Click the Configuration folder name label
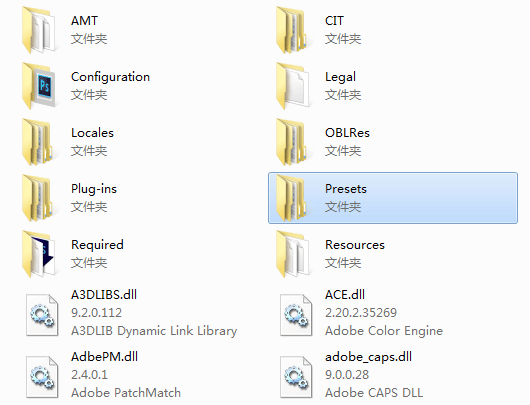This screenshot has width=530, height=405. [111, 77]
